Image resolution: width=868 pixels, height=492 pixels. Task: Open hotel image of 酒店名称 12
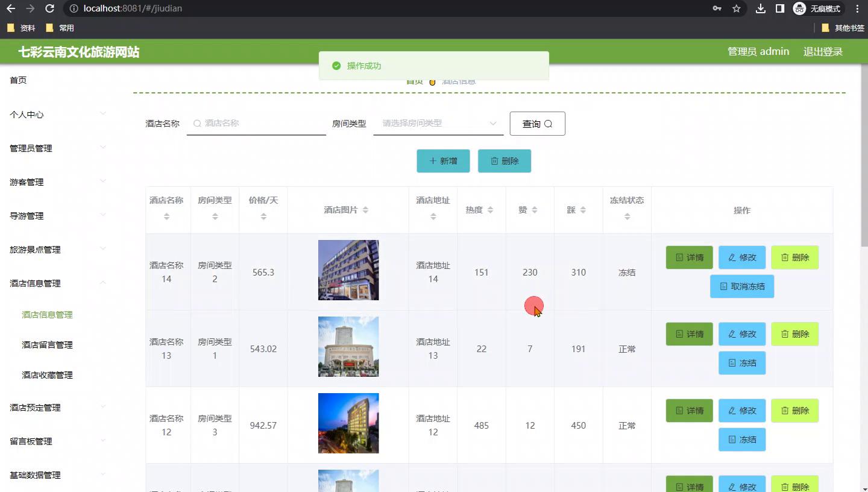click(348, 423)
